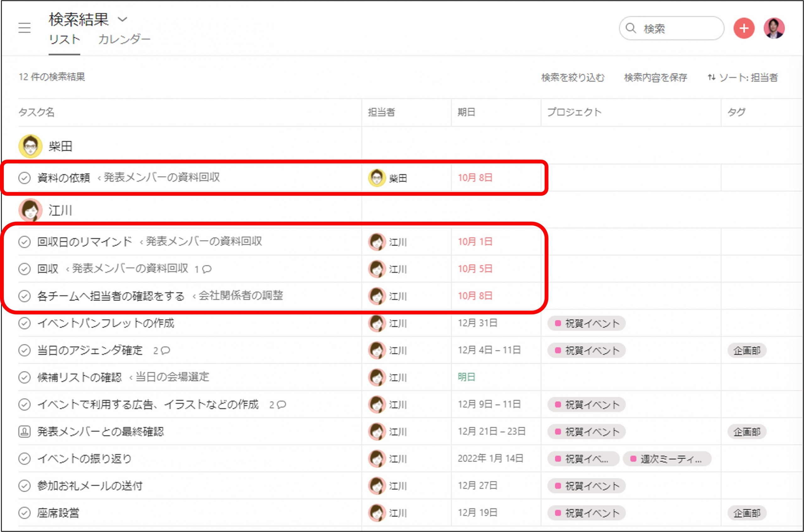Image resolution: width=804 pixels, height=532 pixels.
Task: Click the sort arrows icon beside ソート
Action: pos(711,77)
